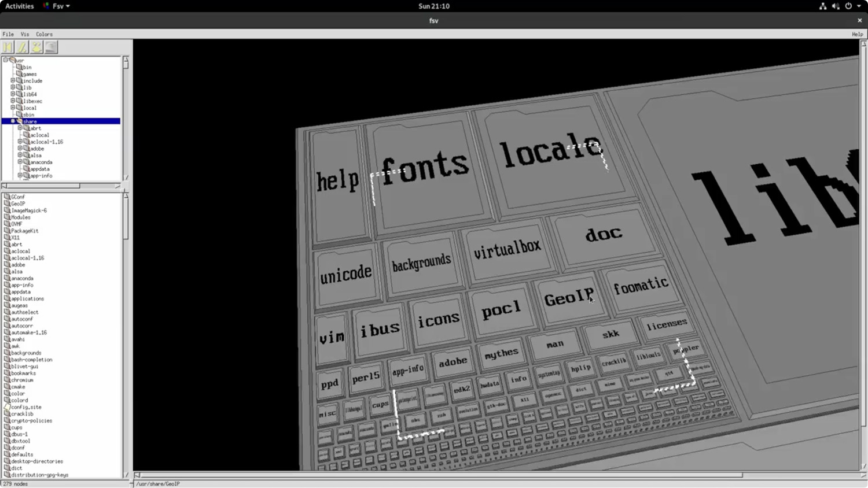Click the cups folder icon in file list
868x488 pixels.
tap(8, 427)
